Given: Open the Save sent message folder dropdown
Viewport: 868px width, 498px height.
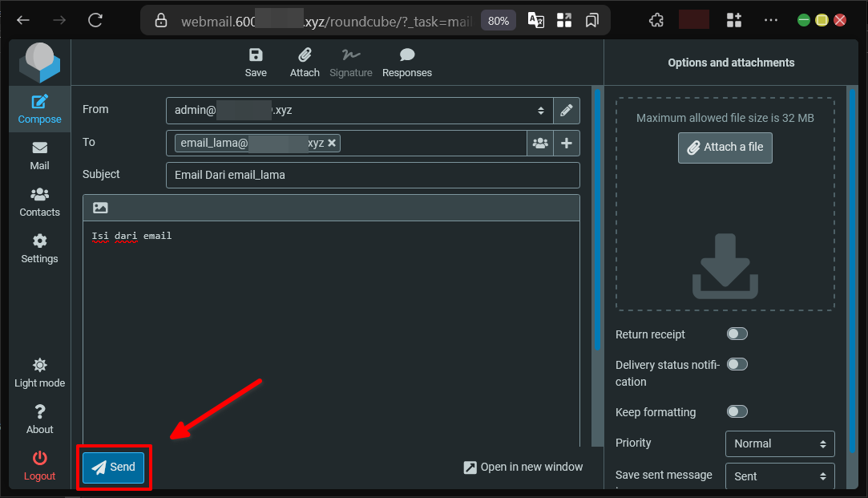Looking at the screenshot, I should (779, 476).
